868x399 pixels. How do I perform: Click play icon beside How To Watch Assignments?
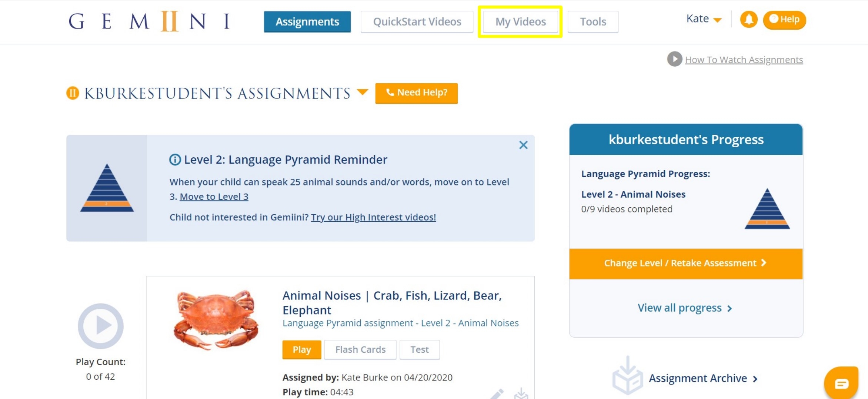(x=675, y=59)
